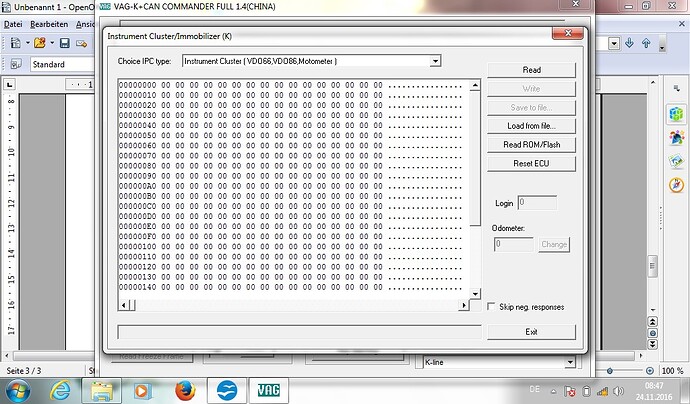
Task: Click hex dump scroll down arrow
Action: [x=475, y=294]
